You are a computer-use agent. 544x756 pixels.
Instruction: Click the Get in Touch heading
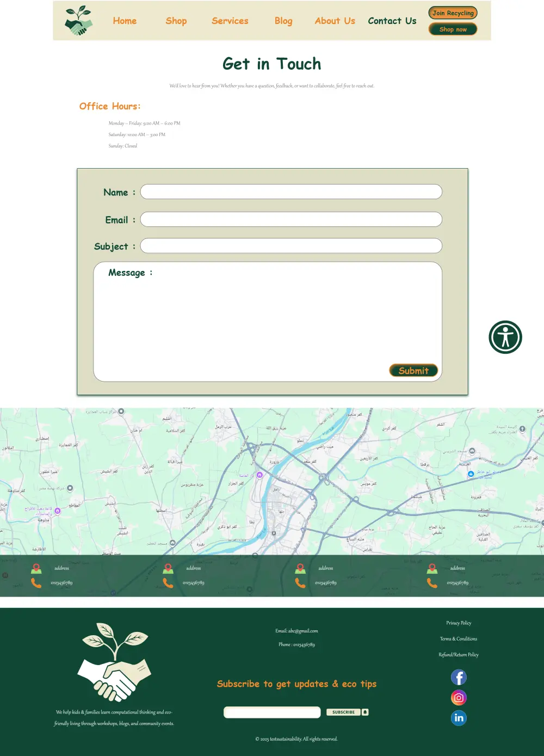tap(272, 64)
